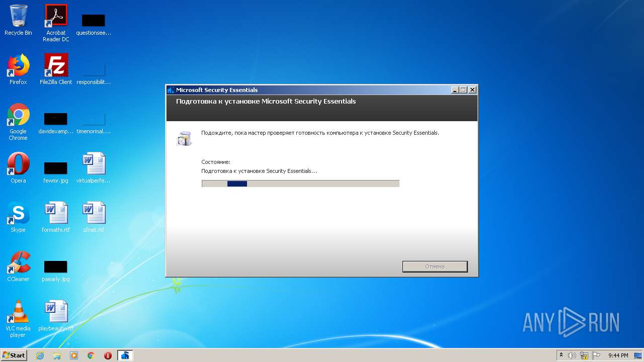Select the davidexamp... desktop file
This screenshot has height=362, width=644.
point(56,124)
